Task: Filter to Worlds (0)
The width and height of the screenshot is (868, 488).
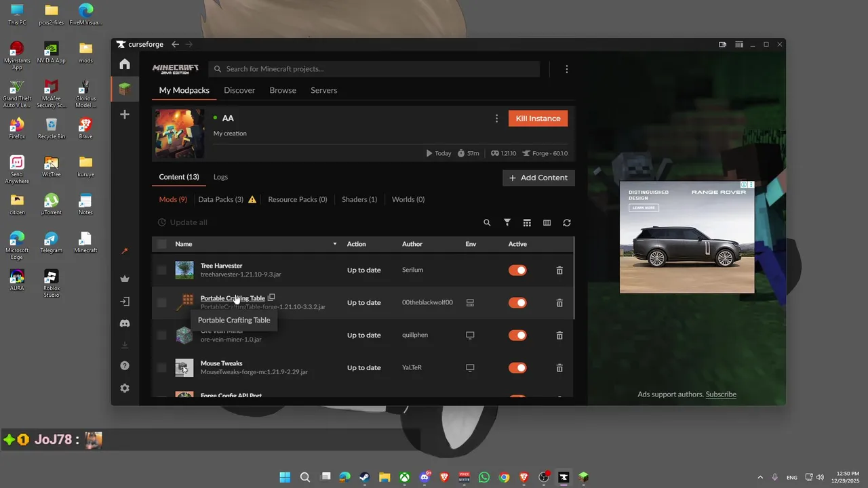Action: 408,199
